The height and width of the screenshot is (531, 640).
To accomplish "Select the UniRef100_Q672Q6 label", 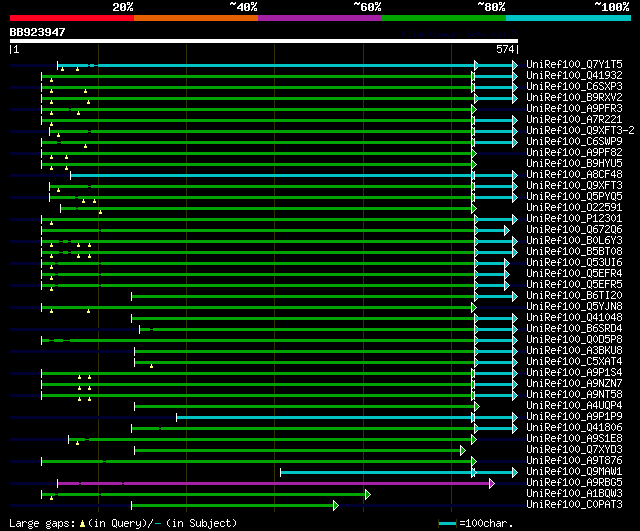I will pos(574,230).
